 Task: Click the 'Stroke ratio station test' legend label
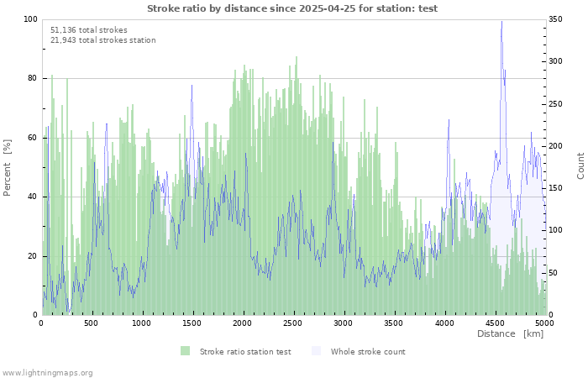[245, 352]
